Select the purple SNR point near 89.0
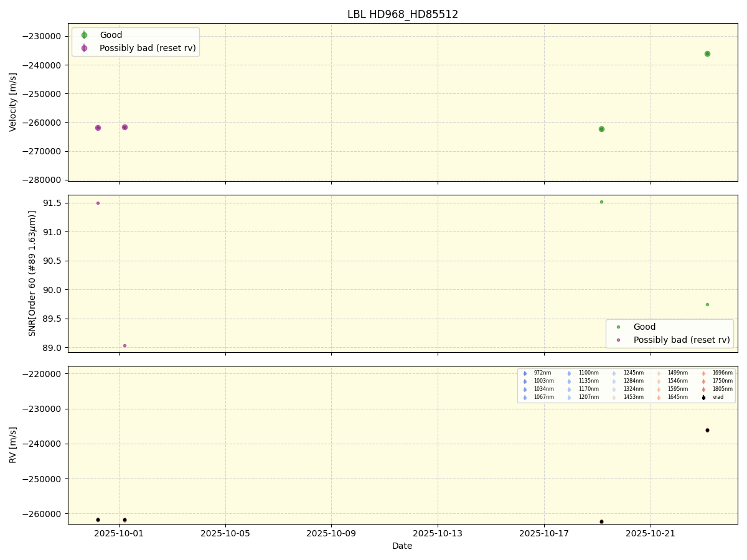This screenshot has width=747, height=560. tap(125, 345)
